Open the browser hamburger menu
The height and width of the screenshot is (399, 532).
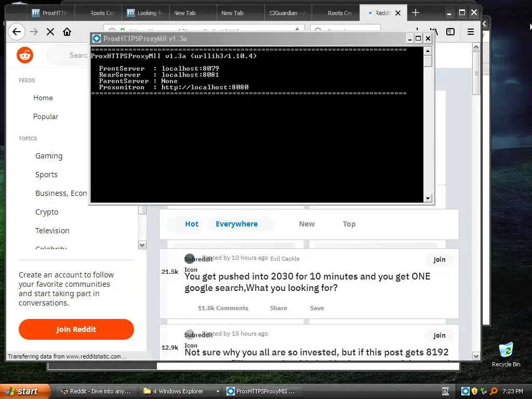coord(470,32)
